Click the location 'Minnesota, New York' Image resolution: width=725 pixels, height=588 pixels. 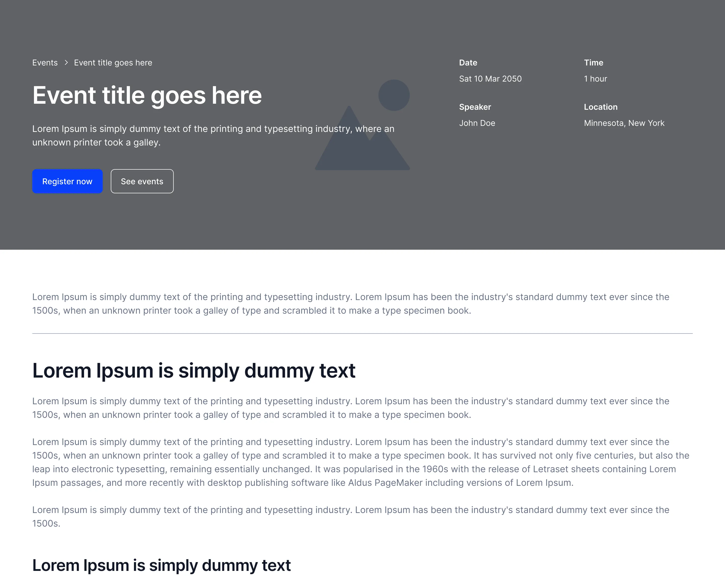[624, 123]
